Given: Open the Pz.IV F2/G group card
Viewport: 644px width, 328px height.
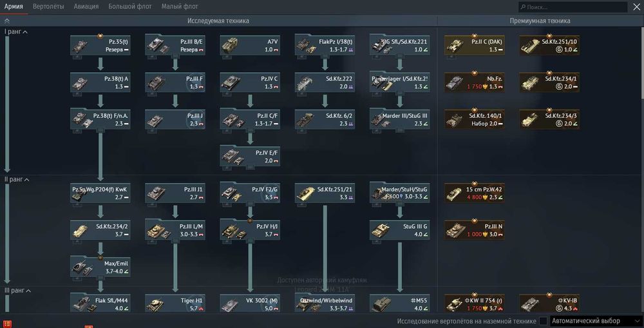Looking at the screenshot, I should 250,193.
